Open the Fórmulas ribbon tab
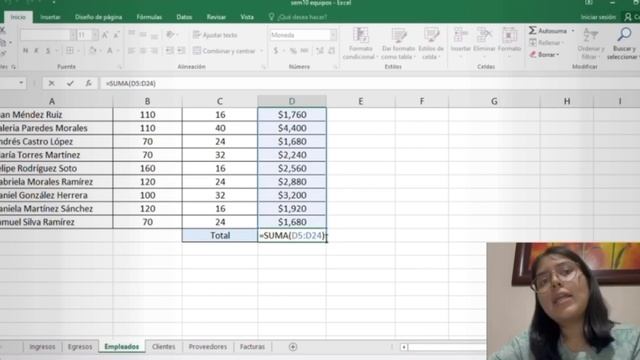The height and width of the screenshot is (360, 640). [x=149, y=17]
